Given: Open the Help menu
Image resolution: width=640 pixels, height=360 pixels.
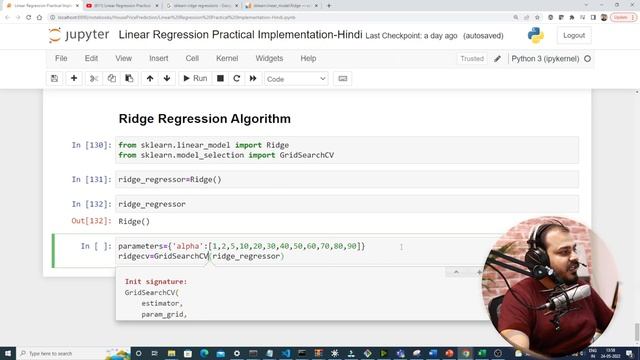Looking at the screenshot, I should point(308,58).
